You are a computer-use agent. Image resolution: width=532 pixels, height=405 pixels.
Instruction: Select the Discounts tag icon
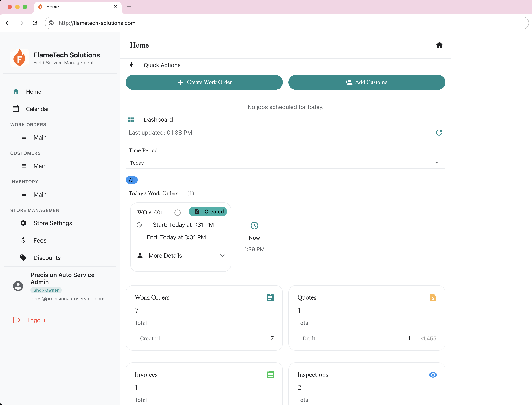click(x=23, y=257)
